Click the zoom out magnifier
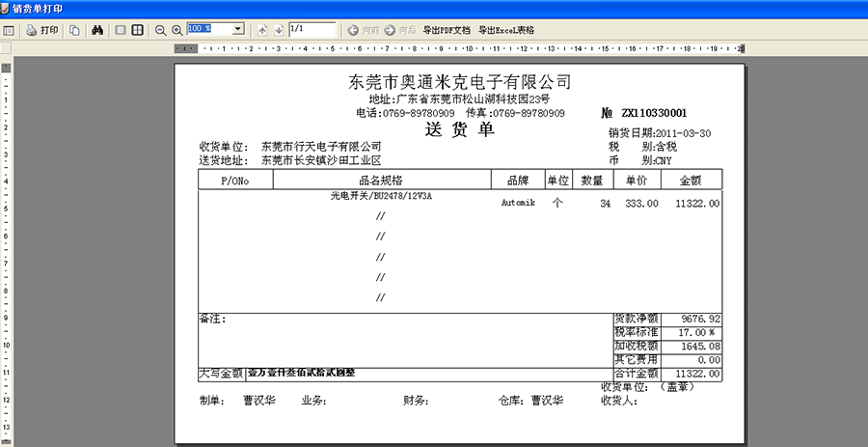Viewport: 868px width, 447px height. (160, 31)
